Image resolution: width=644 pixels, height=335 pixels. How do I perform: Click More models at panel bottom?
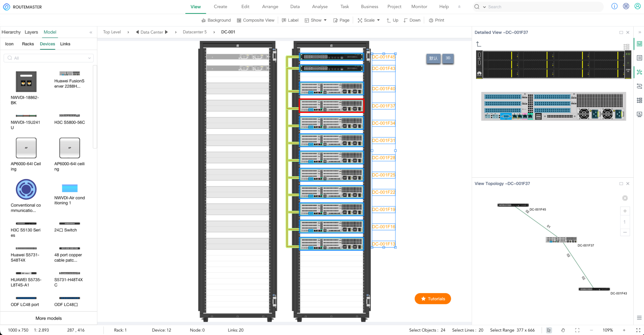coord(48,318)
